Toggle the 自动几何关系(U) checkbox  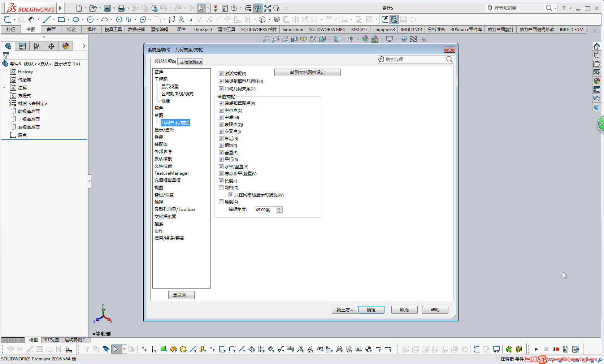(x=221, y=88)
